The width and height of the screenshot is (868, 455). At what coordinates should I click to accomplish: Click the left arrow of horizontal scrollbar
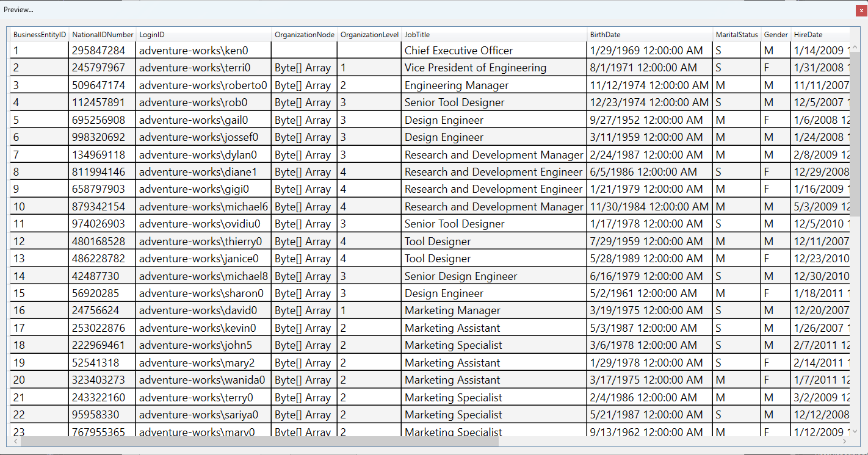15,441
